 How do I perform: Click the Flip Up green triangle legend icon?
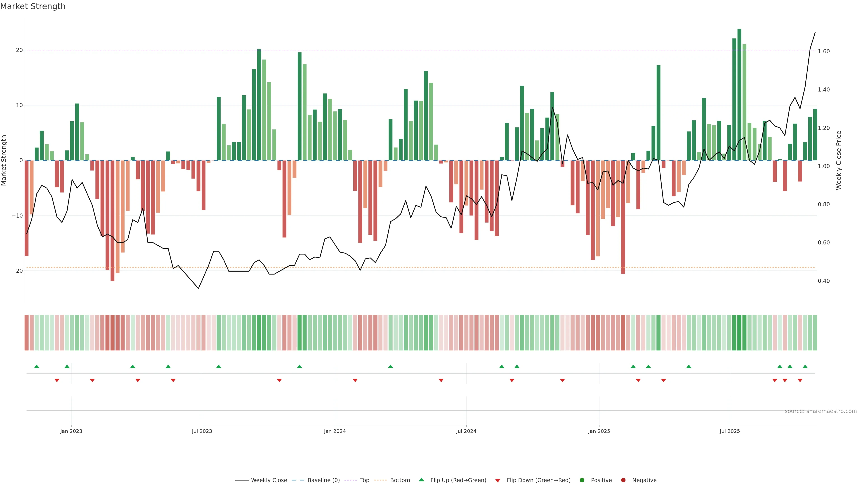pyautogui.click(x=421, y=480)
